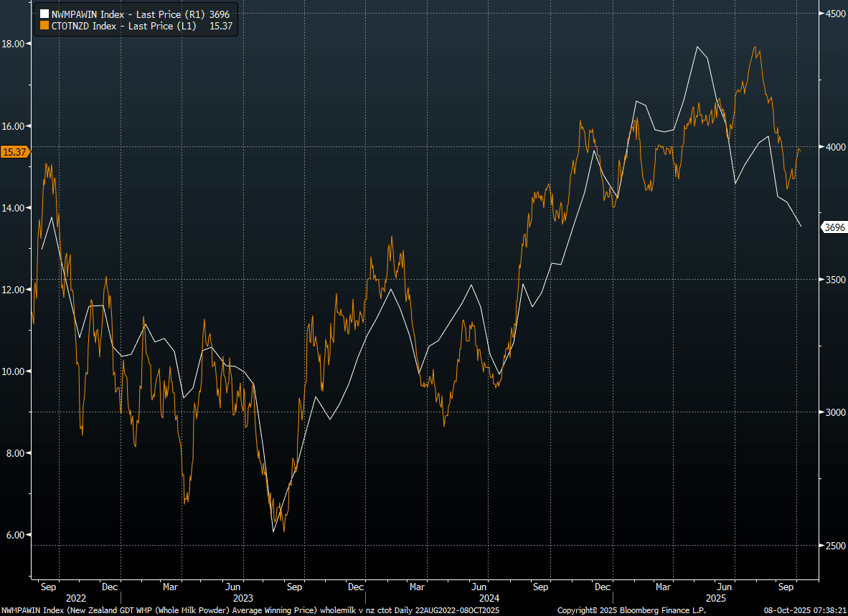Viewport: 848px width, 616px height.
Task: Click the 10.00 left axis label
Action: pyautogui.click(x=14, y=371)
